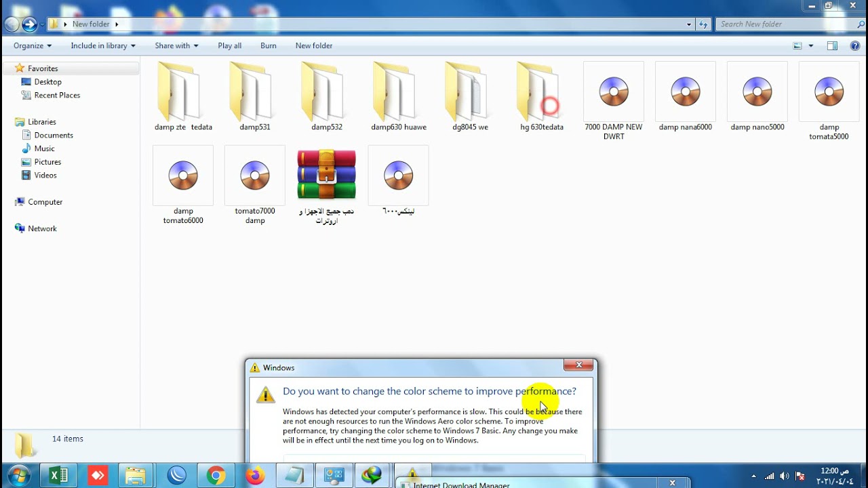Open recent pages dropdown beside nav arrows
Screen dimensions: 868x488
point(43,25)
